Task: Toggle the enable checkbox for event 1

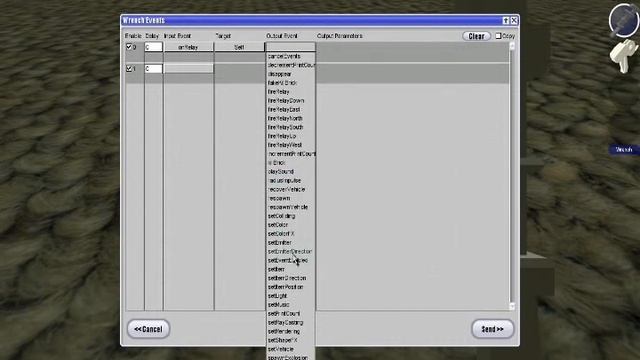Action: click(x=129, y=69)
